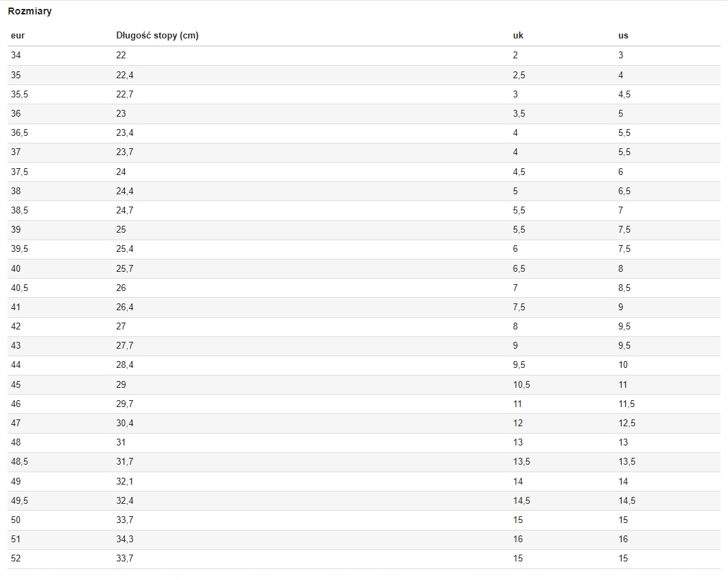Click the foot length 28,4 cell
728x580 pixels.
click(124, 365)
